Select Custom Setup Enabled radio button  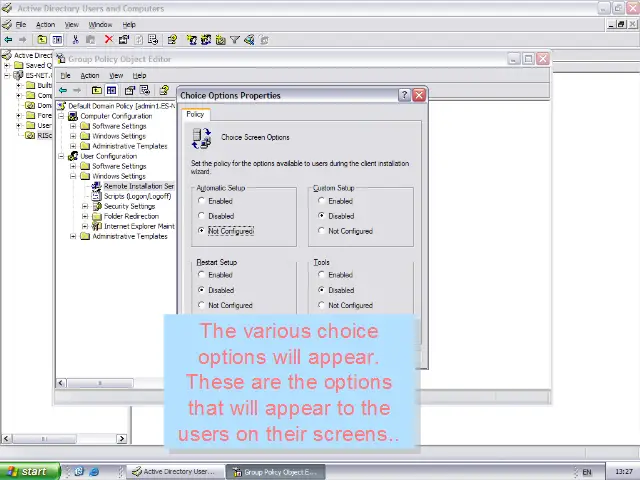(x=321, y=201)
